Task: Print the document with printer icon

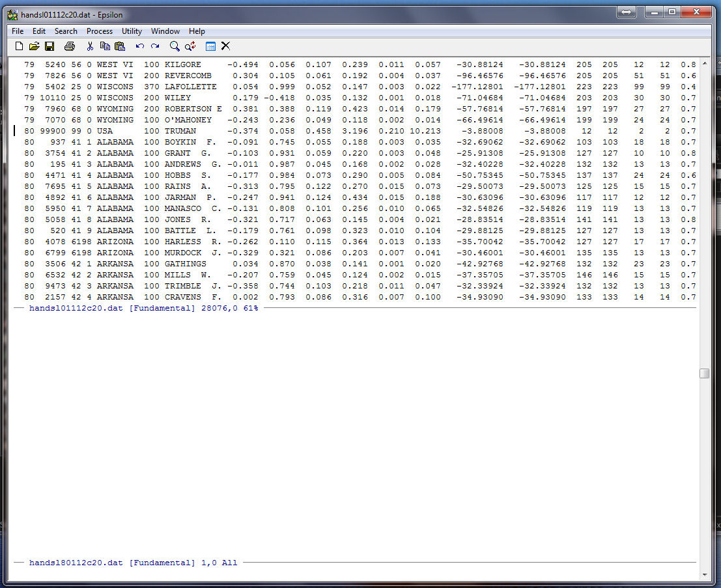Action: click(70, 46)
